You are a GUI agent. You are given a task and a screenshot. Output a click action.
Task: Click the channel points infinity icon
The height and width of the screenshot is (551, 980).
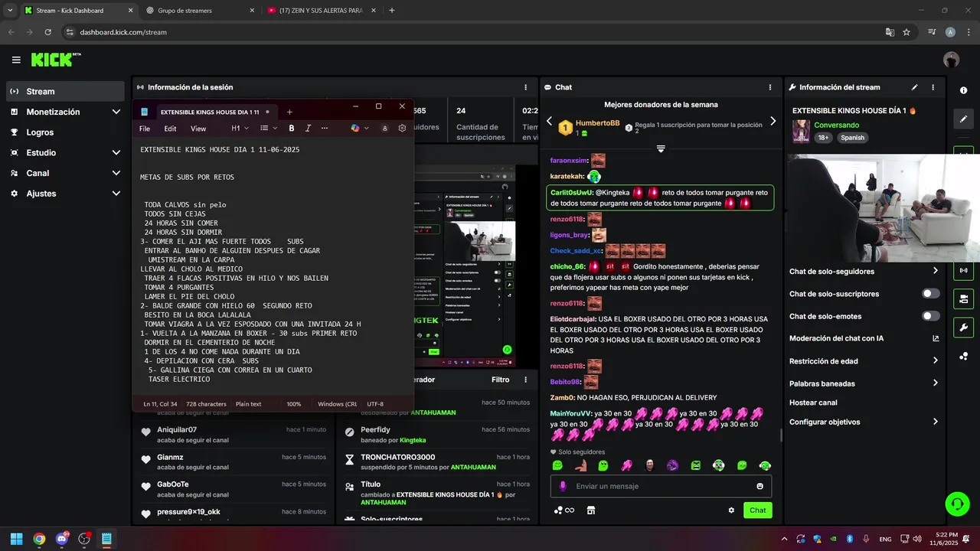[564, 510]
